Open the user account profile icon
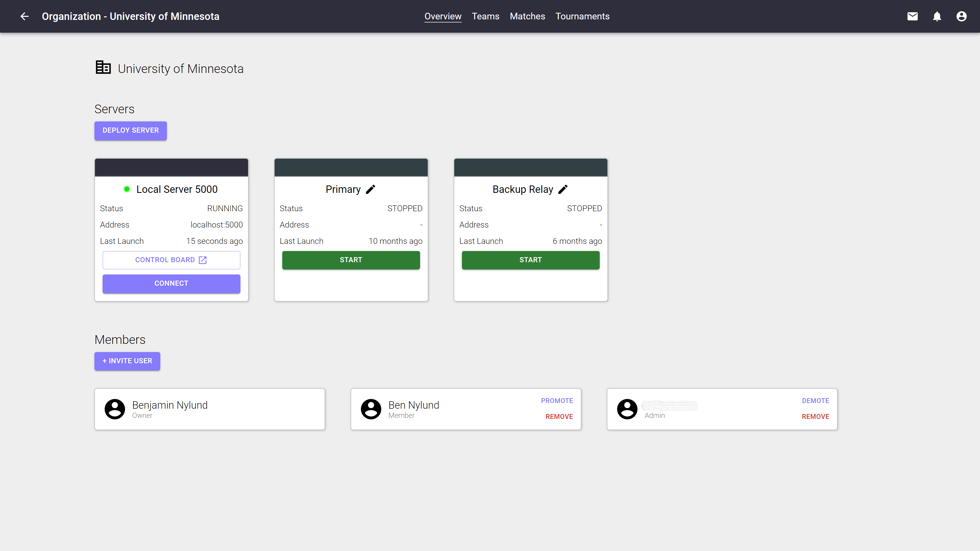The width and height of the screenshot is (980, 551). tap(961, 16)
